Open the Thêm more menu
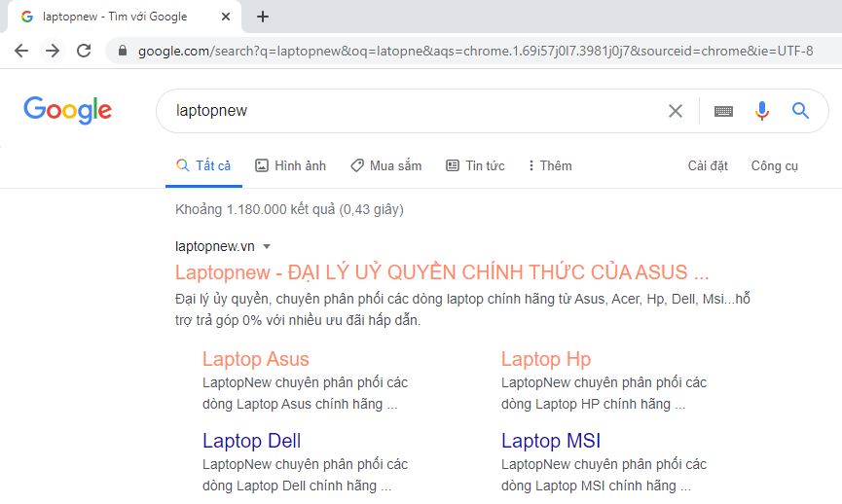 [550, 165]
